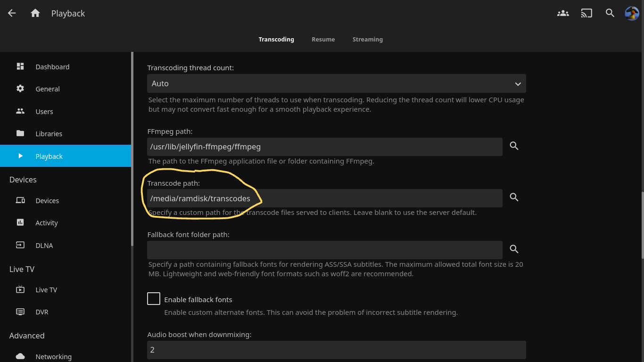Browse for fallback font folder path
This screenshot has width=644, height=362.
(514, 249)
